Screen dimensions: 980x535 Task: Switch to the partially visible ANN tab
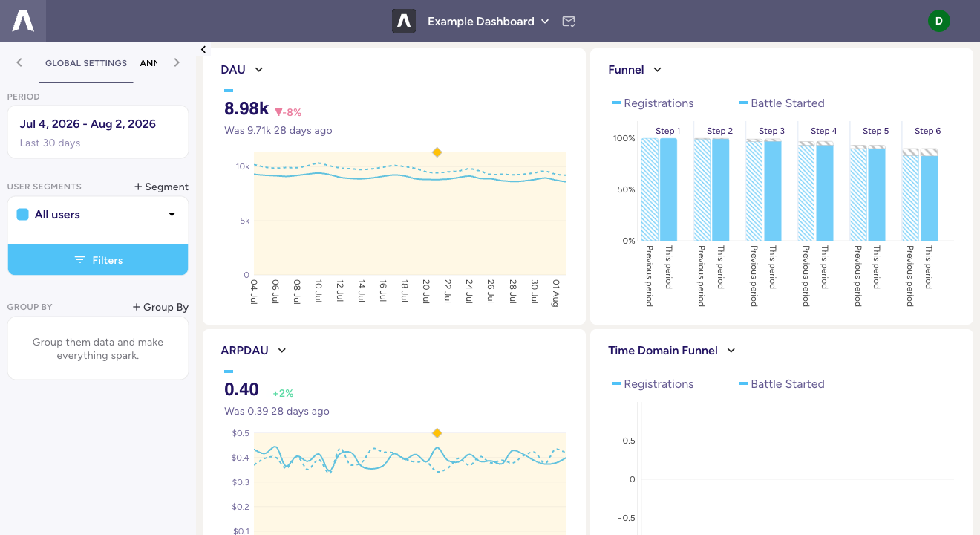coord(148,63)
